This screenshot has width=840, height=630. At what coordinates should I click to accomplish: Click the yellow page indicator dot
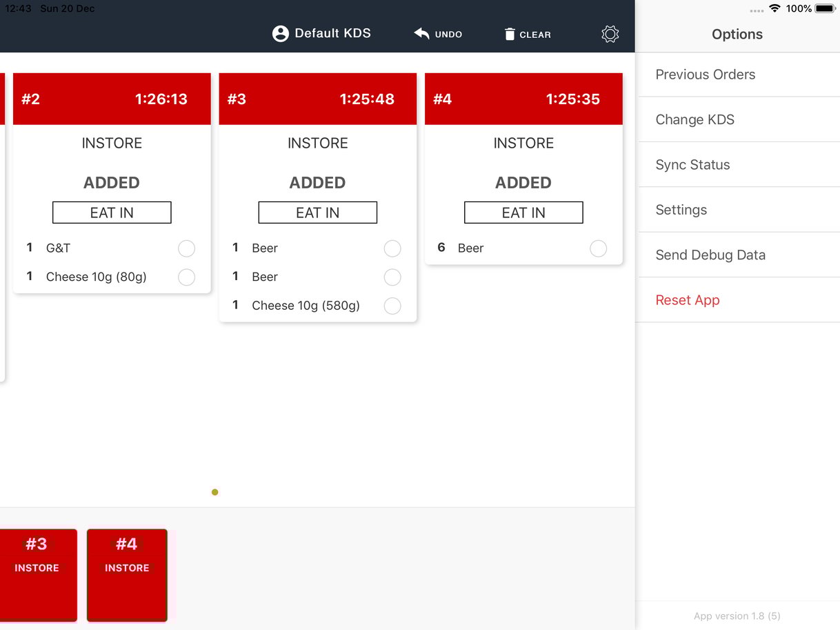pyautogui.click(x=214, y=492)
